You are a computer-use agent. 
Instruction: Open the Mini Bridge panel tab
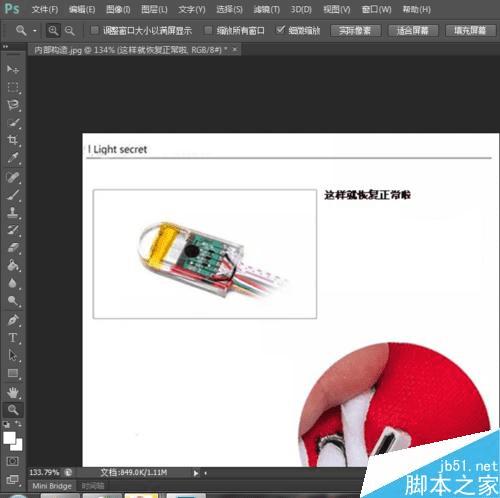pos(52,486)
